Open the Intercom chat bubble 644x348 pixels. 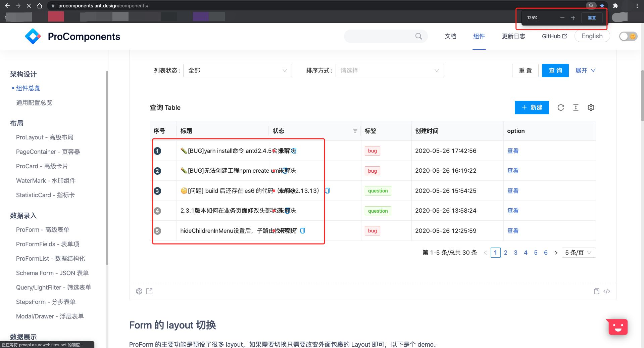point(617,327)
